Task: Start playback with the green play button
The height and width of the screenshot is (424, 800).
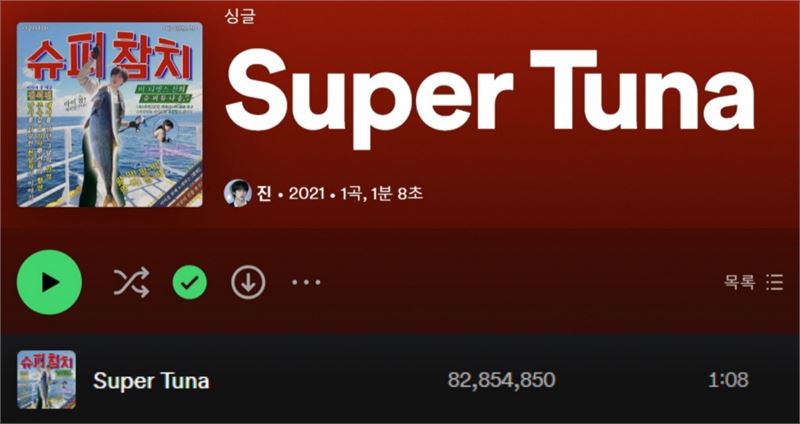Action: click(x=49, y=282)
